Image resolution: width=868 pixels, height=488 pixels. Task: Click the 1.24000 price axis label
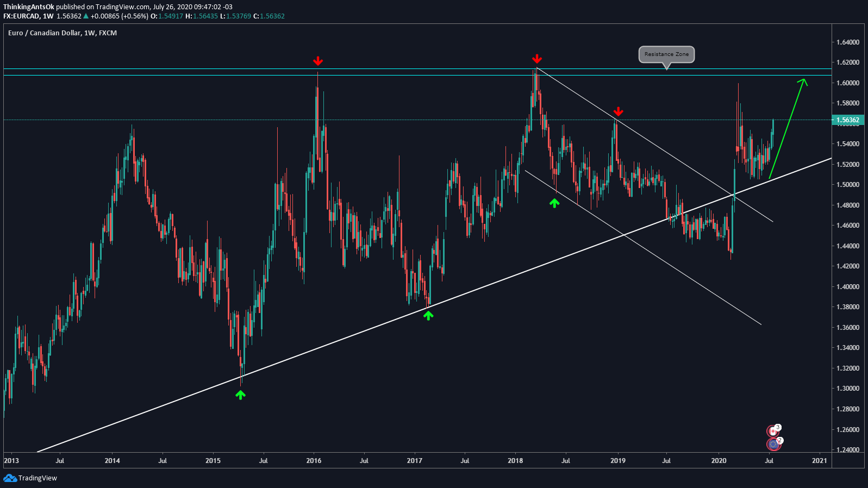pos(848,449)
